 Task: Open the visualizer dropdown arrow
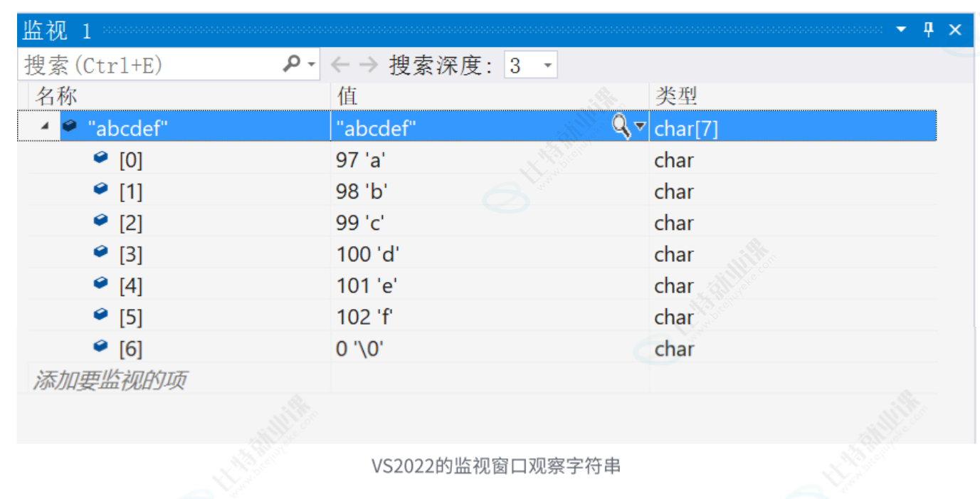point(639,127)
